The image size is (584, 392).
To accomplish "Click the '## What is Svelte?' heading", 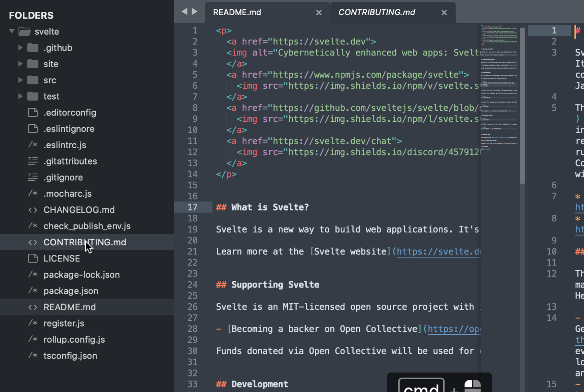I will 262,207.
